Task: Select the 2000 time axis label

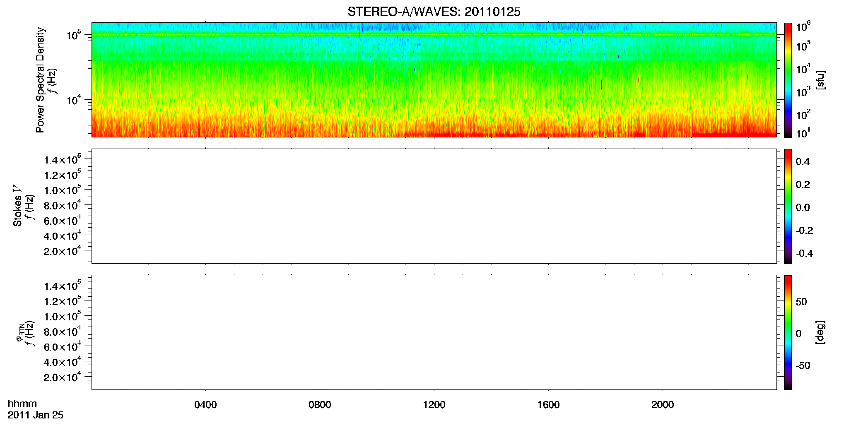Action: [x=663, y=405]
